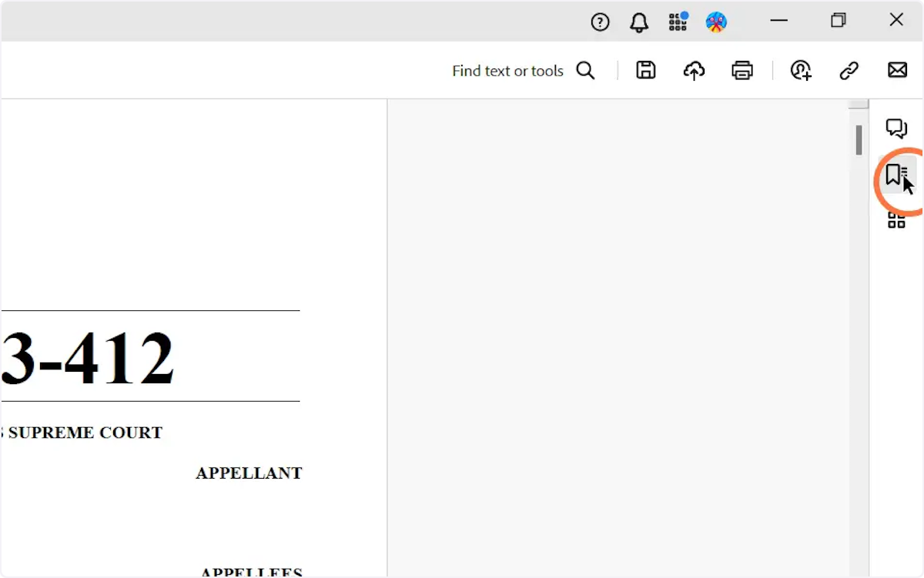Viewport: 924px width, 578px height.
Task: Open the page thumbnails grid icon
Action: (x=896, y=221)
